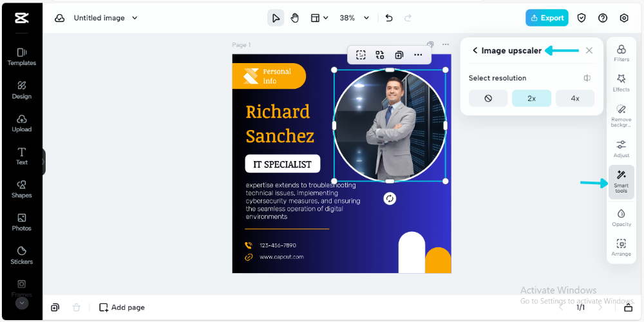
Task: Expand more sidebar items with down arrow
Action: [x=22, y=303]
